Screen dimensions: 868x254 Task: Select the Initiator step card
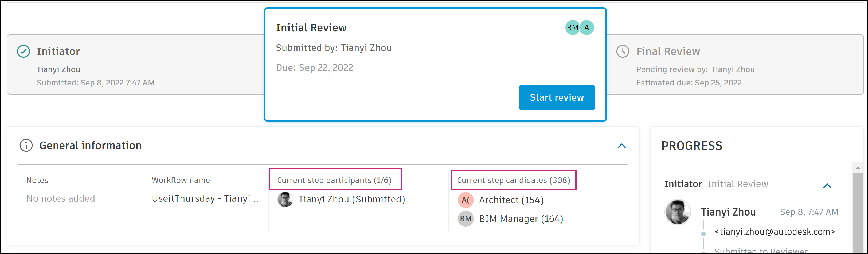pos(135,65)
